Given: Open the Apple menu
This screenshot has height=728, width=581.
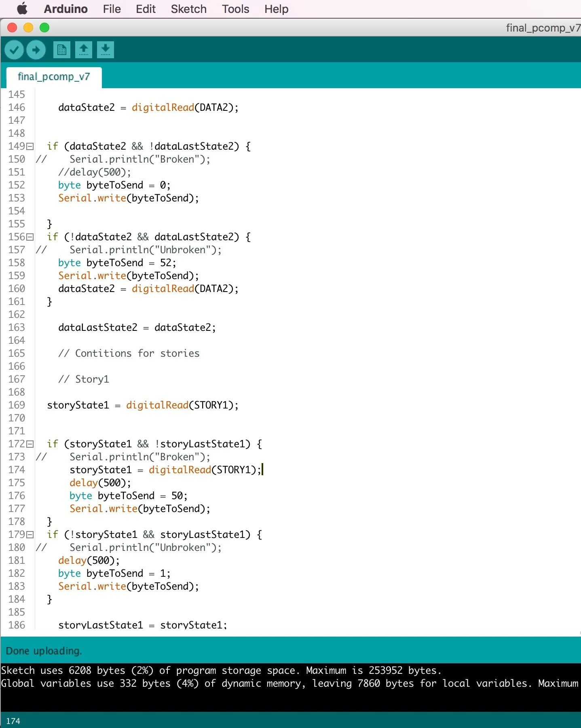Looking at the screenshot, I should click(22, 9).
